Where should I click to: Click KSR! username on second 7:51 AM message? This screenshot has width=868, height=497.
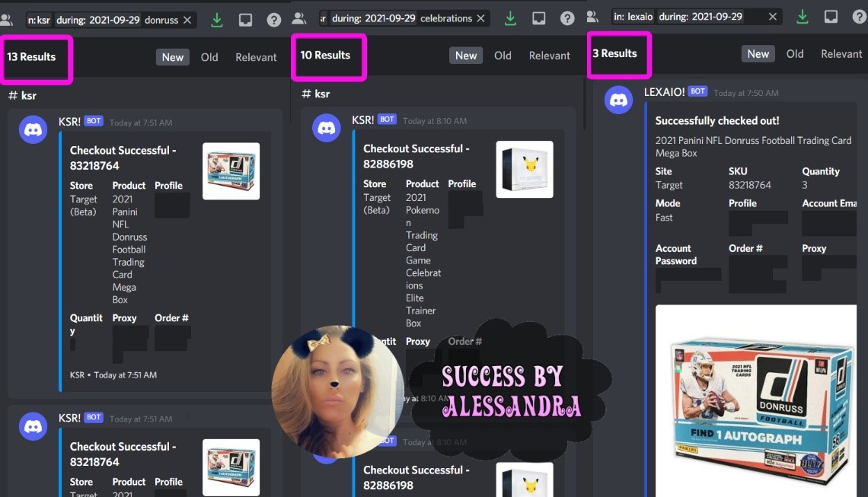(x=70, y=418)
